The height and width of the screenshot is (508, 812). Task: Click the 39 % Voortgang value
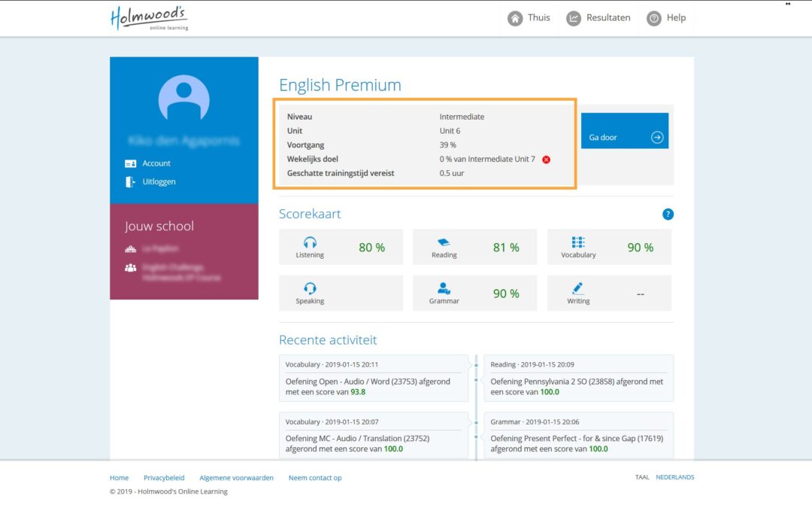pyautogui.click(x=448, y=145)
